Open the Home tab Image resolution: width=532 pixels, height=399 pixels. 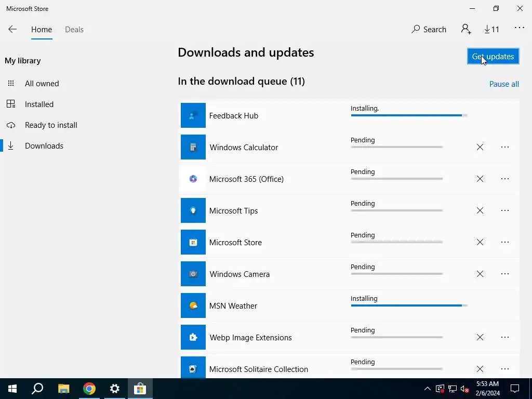pos(42,30)
